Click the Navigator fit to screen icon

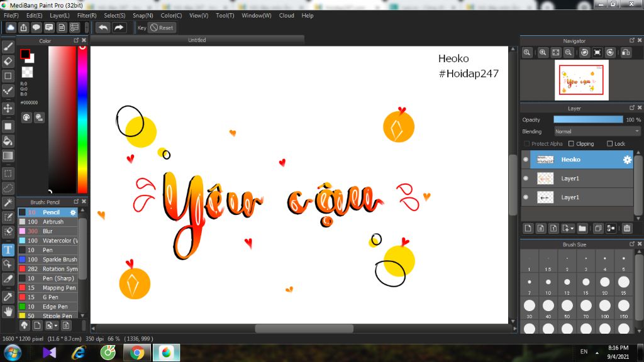(556, 53)
